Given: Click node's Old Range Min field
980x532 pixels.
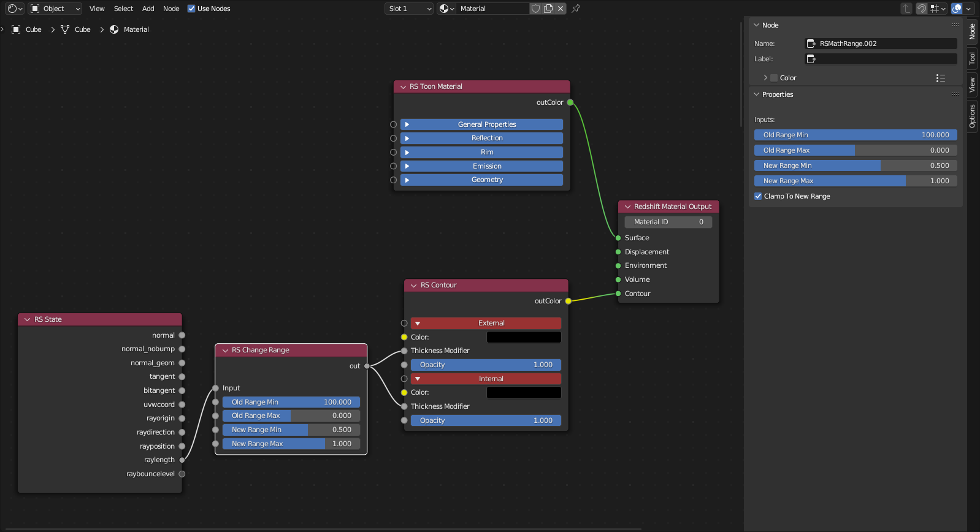Looking at the screenshot, I should tap(291, 402).
